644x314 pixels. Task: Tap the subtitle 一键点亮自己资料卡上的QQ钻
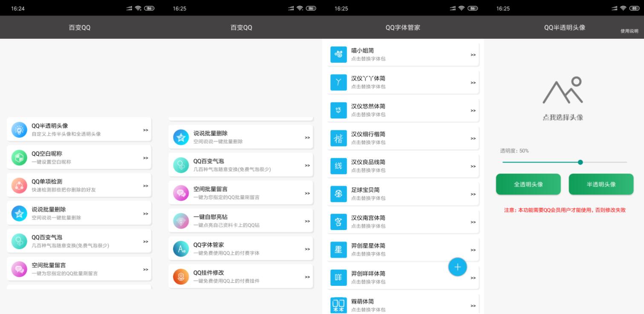pyautogui.click(x=226, y=225)
